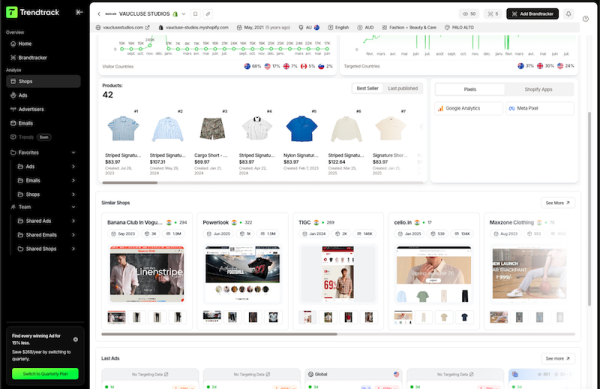600x389 pixels.
Task: Click the eye views counter showing 50
Action: click(x=469, y=14)
